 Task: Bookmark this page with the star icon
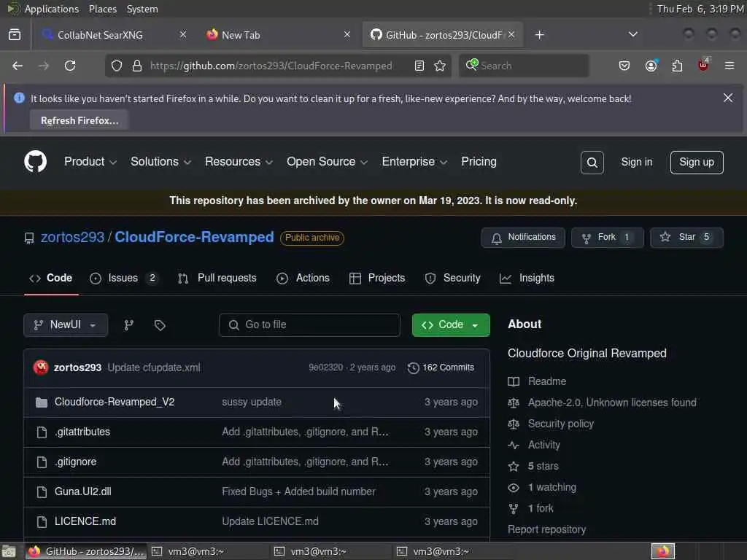point(440,66)
